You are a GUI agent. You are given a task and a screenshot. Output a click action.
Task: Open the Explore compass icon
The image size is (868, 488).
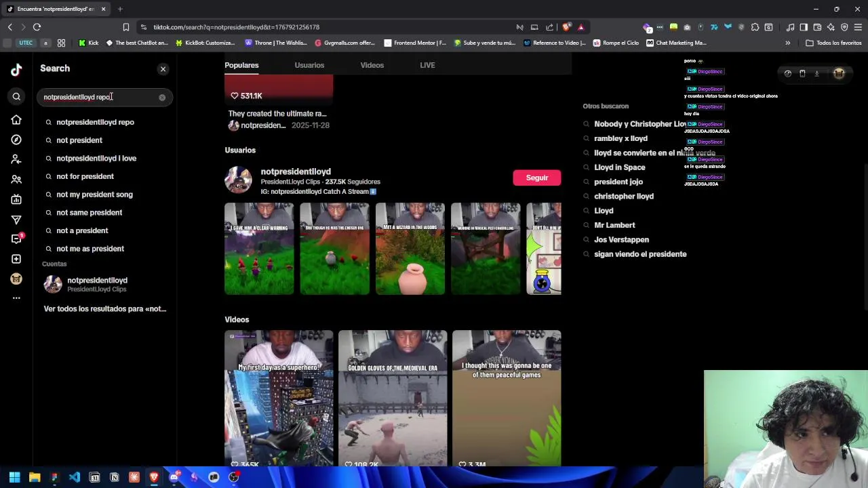point(16,140)
